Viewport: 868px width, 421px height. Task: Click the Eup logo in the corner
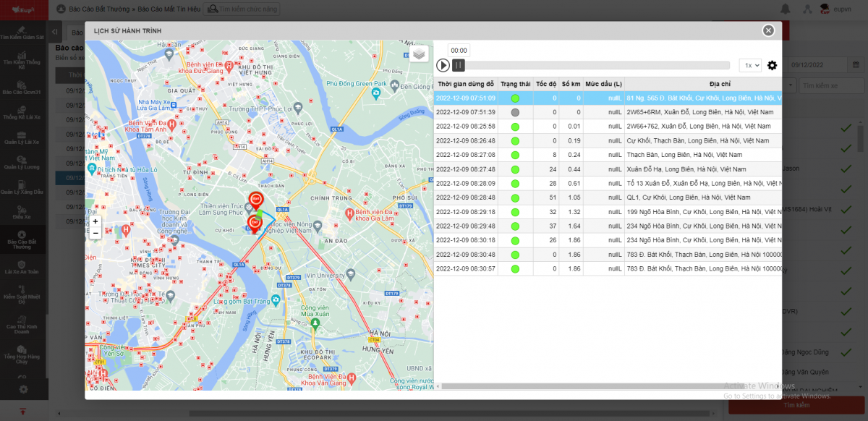click(x=24, y=9)
